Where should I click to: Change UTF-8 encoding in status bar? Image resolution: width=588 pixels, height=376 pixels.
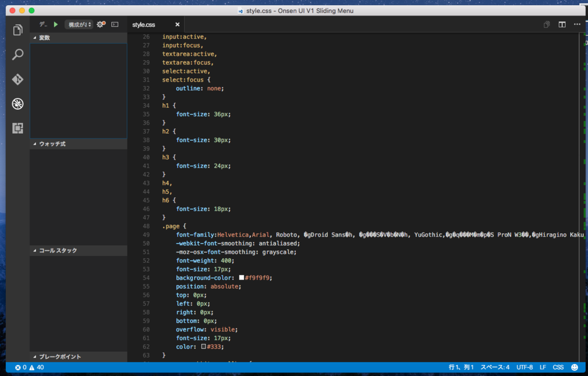pos(524,367)
